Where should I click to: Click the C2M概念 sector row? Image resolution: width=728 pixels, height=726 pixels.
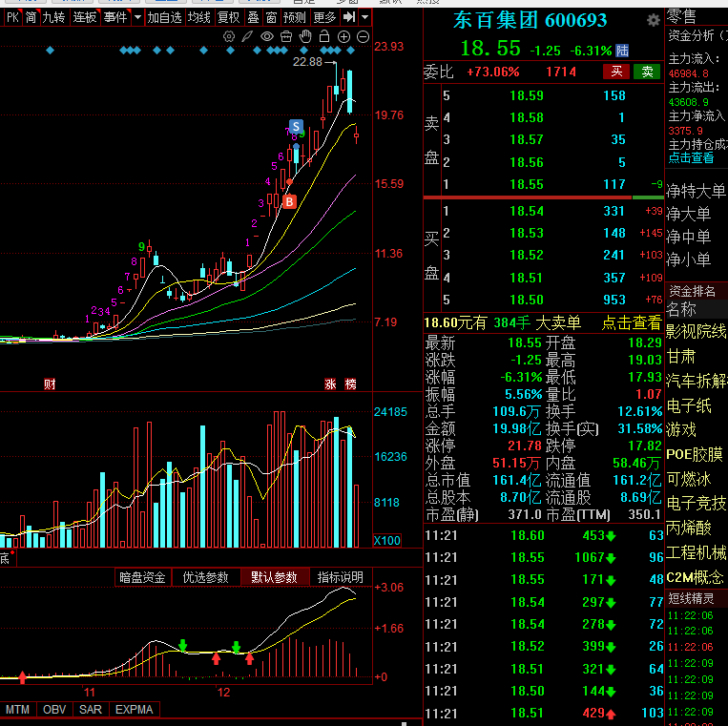tap(697, 576)
